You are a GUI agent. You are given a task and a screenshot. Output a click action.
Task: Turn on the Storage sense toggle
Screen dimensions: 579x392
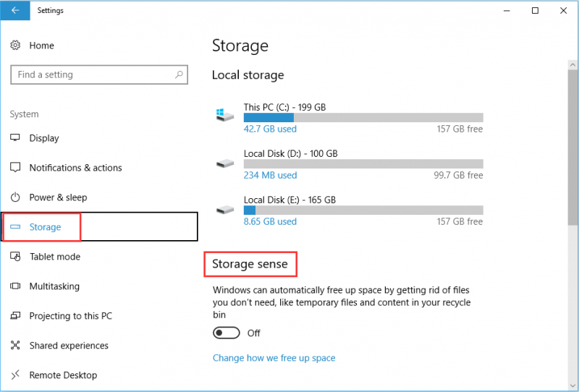(227, 333)
